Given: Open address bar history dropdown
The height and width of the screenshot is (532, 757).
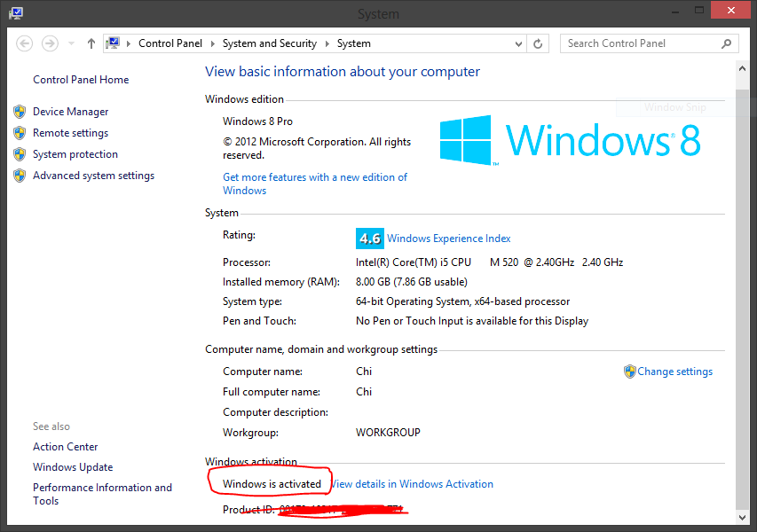Looking at the screenshot, I should point(518,44).
